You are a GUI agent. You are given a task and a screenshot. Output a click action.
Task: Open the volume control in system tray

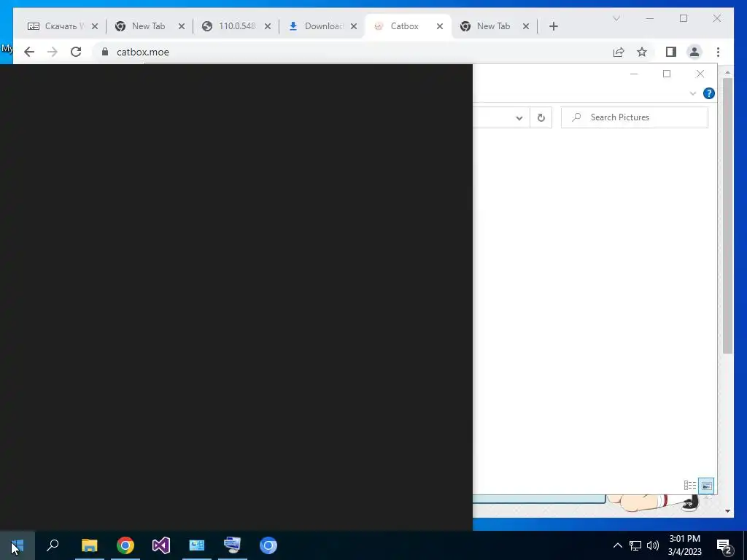tap(653, 545)
